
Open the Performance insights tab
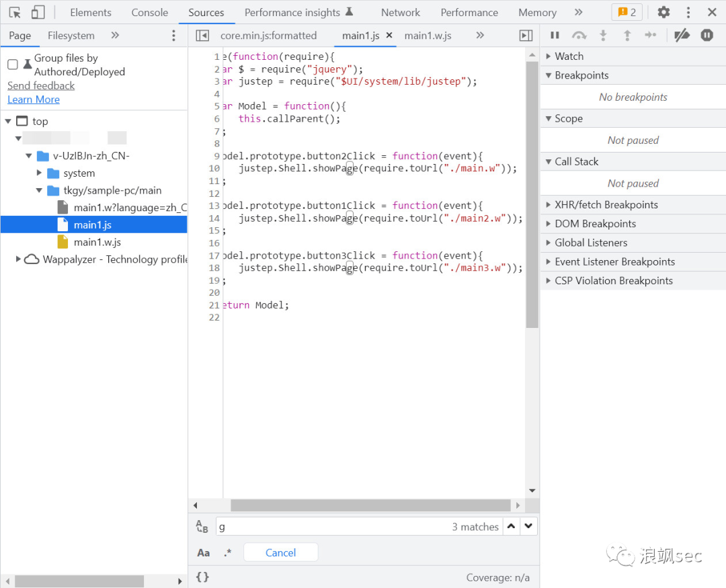pyautogui.click(x=298, y=13)
